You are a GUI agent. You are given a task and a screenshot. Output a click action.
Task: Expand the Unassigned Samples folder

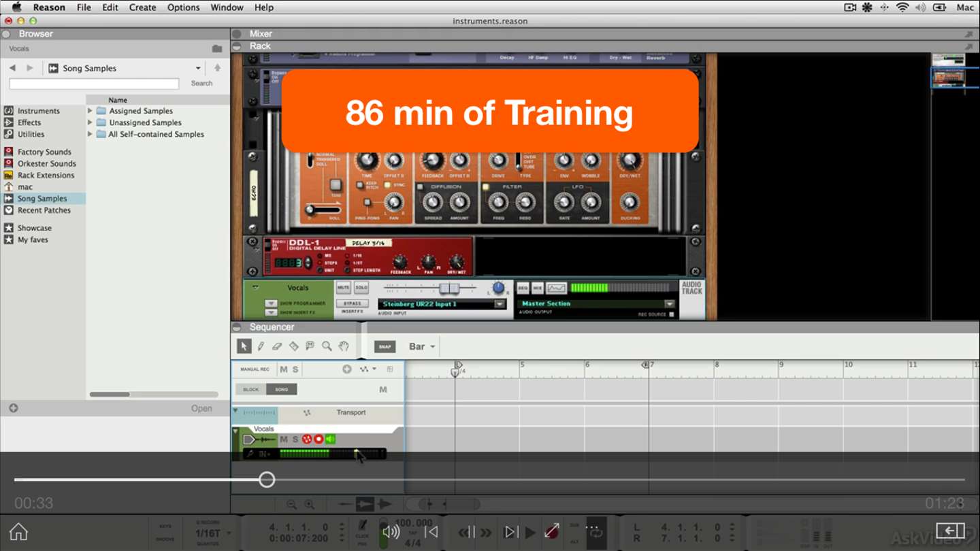click(90, 122)
